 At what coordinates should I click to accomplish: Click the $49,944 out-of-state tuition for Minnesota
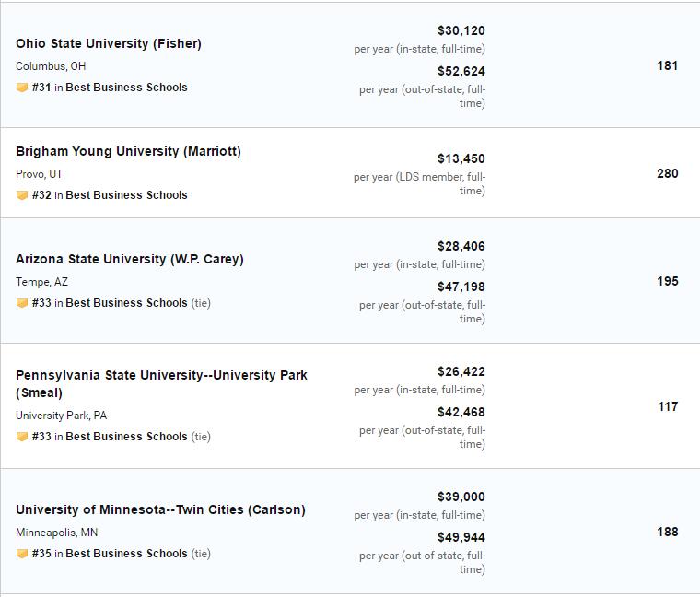click(x=461, y=537)
